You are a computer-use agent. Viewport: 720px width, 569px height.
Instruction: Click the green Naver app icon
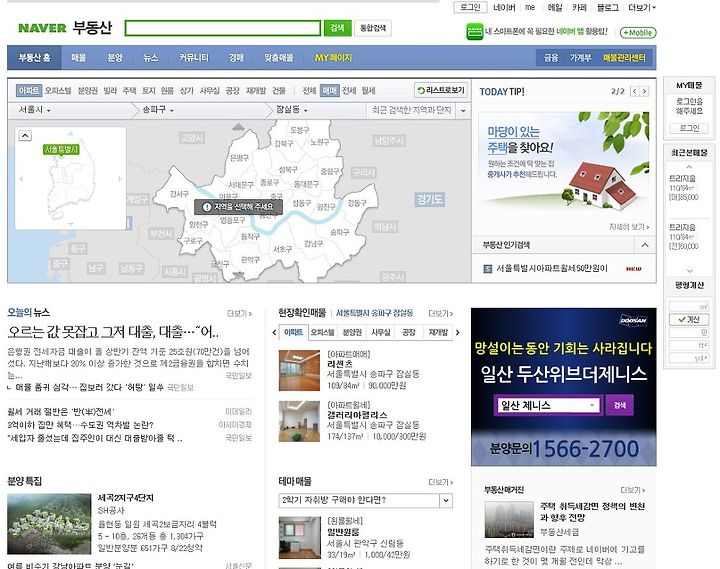click(x=474, y=32)
